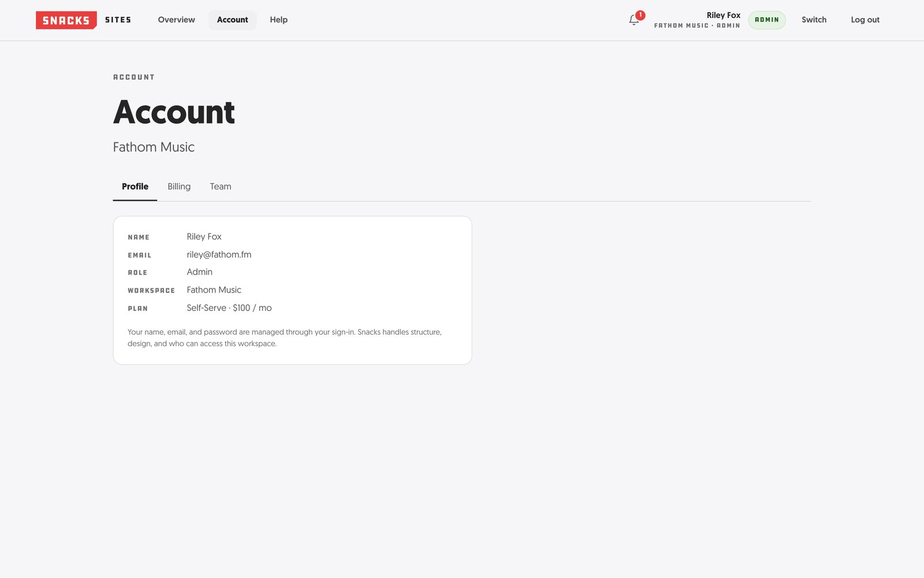924x578 pixels.
Task: Click the ROLE field label
Action: pyautogui.click(x=137, y=272)
